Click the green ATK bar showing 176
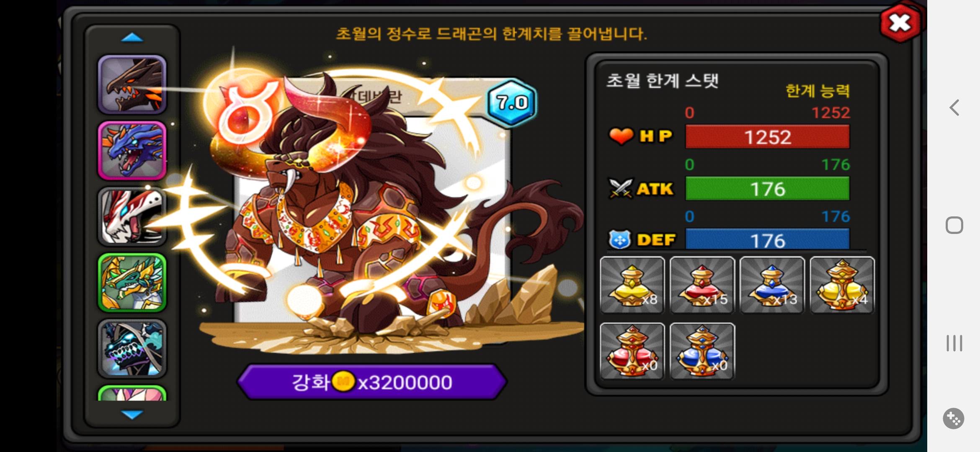 pos(767,189)
